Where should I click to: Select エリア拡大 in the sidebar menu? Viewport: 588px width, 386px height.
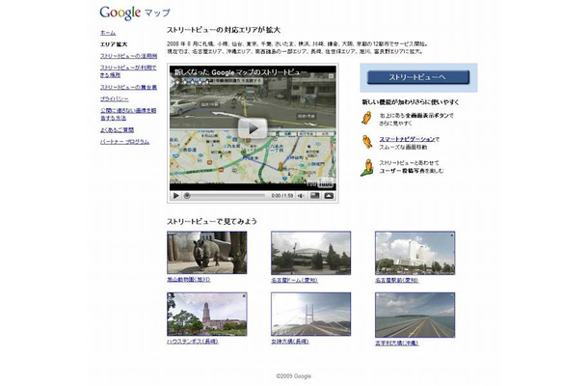tap(114, 44)
